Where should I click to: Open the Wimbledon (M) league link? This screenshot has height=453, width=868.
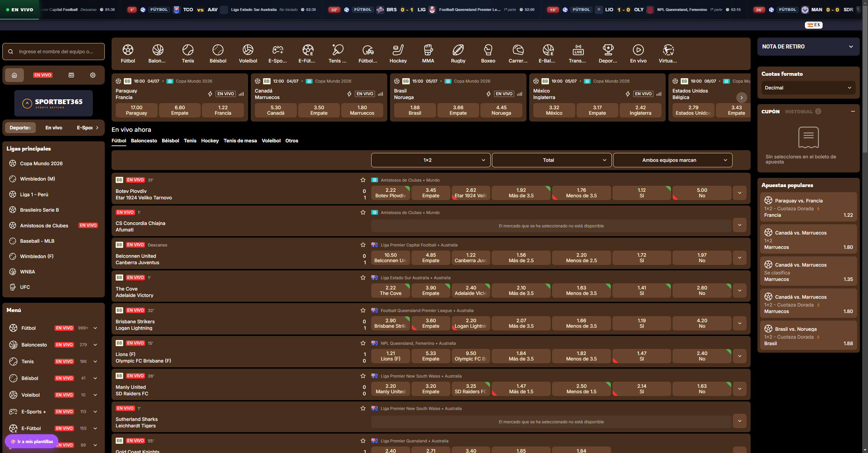coord(38,179)
